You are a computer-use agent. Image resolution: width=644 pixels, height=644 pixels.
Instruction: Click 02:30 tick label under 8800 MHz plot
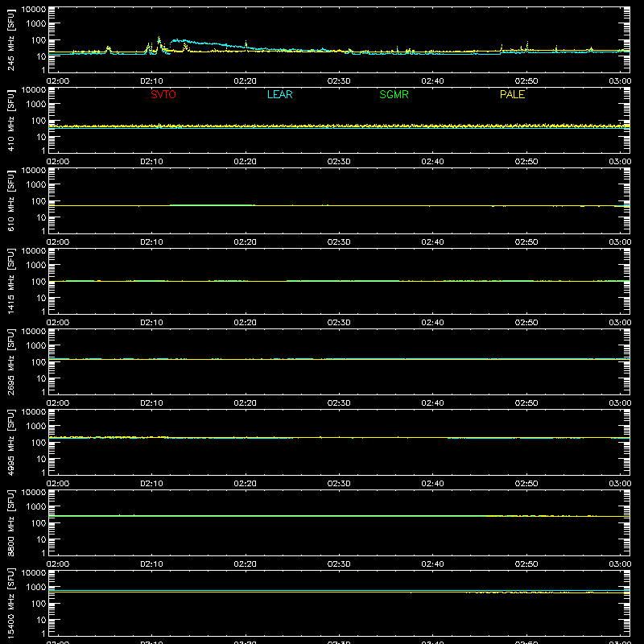point(339,564)
